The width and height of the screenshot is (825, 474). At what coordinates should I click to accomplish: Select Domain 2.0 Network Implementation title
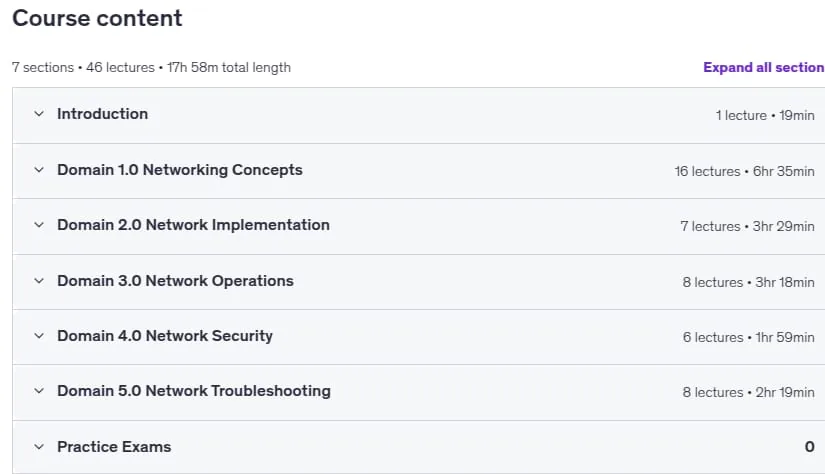pos(193,225)
